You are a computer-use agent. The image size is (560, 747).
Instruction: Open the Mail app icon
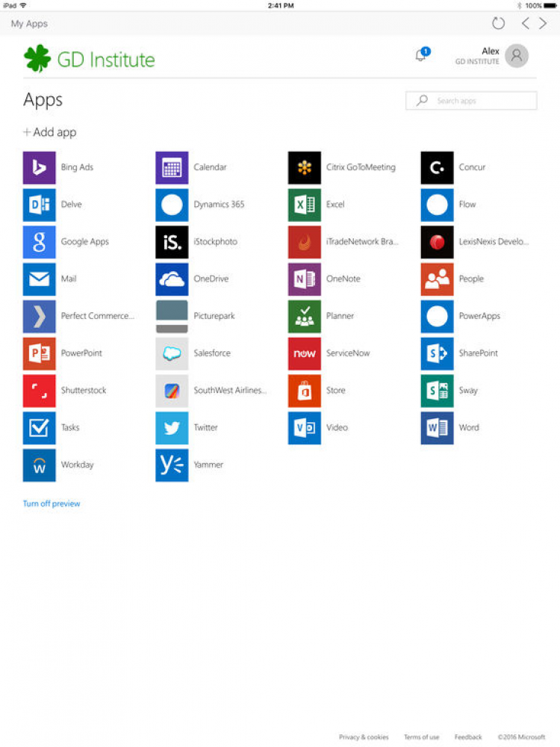[39, 279]
